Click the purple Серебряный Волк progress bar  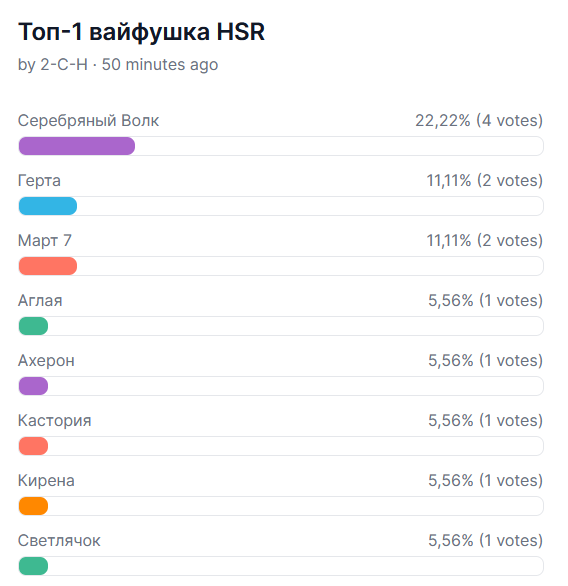(x=77, y=146)
